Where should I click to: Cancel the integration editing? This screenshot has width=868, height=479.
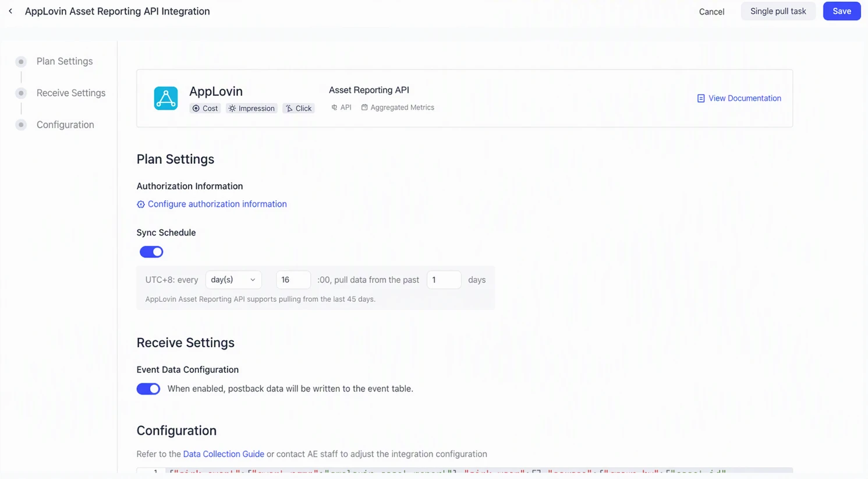711,12
